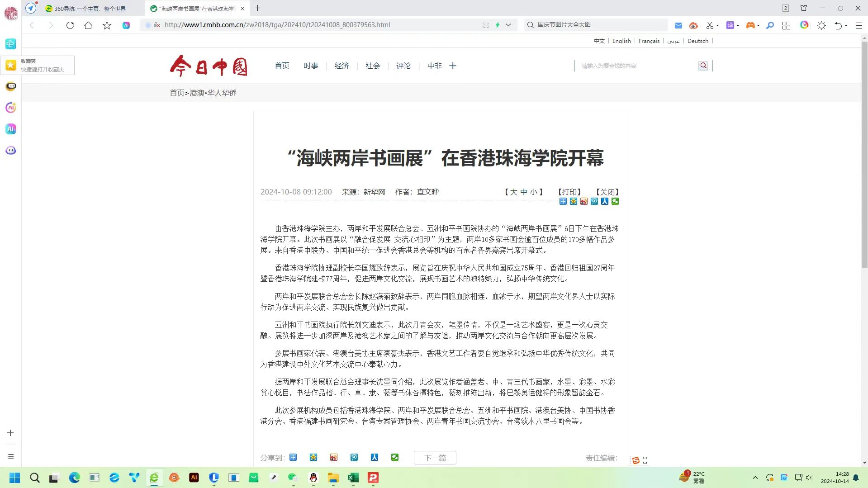Open the browser hamburger main menu

click(x=859, y=25)
